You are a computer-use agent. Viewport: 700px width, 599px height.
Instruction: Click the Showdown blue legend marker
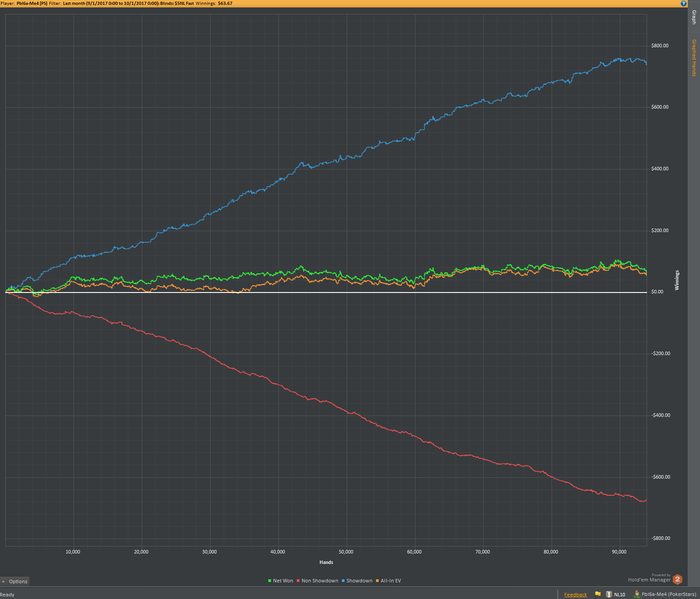point(343,581)
